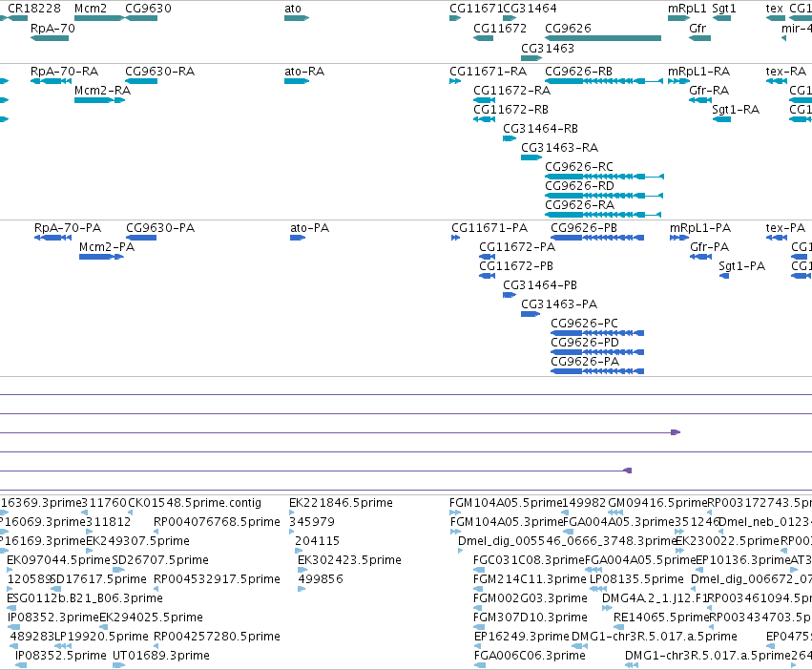Click the FGA006C06.3prime EST label
Image resolution: width=812 pixels, height=670 pixels.
point(530,655)
